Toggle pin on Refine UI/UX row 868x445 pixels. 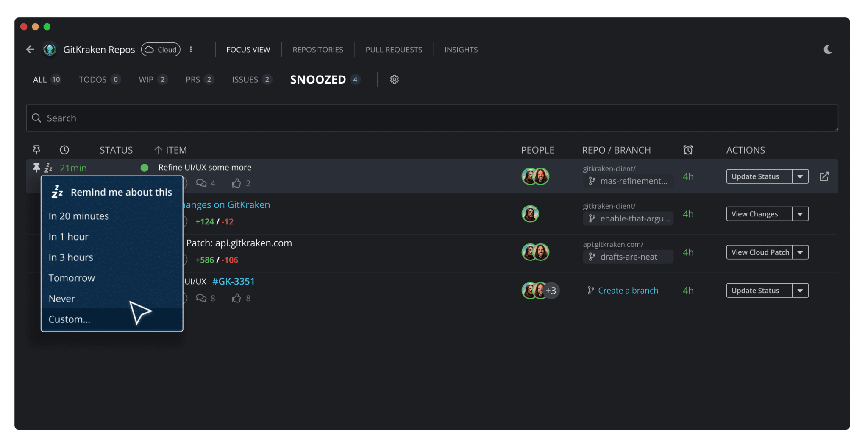click(x=36, y=168)
